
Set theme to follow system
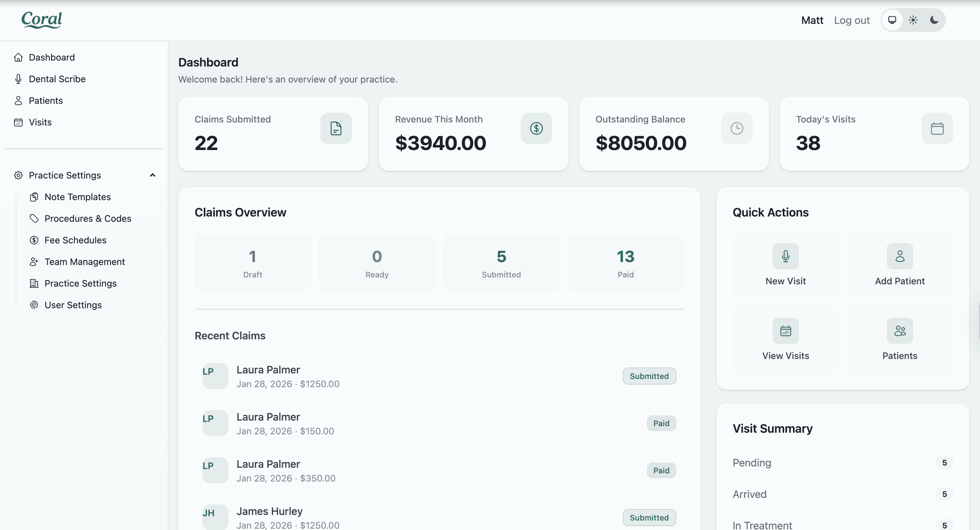893,20
